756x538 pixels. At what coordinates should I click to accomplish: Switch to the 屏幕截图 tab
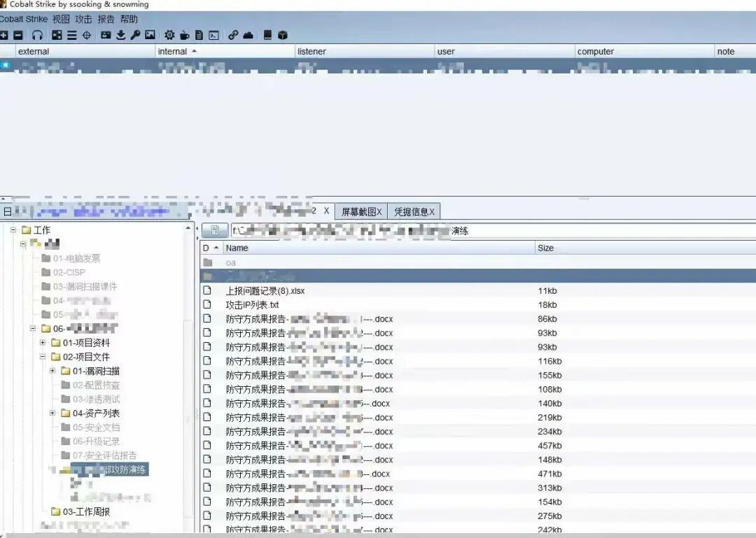361,212
